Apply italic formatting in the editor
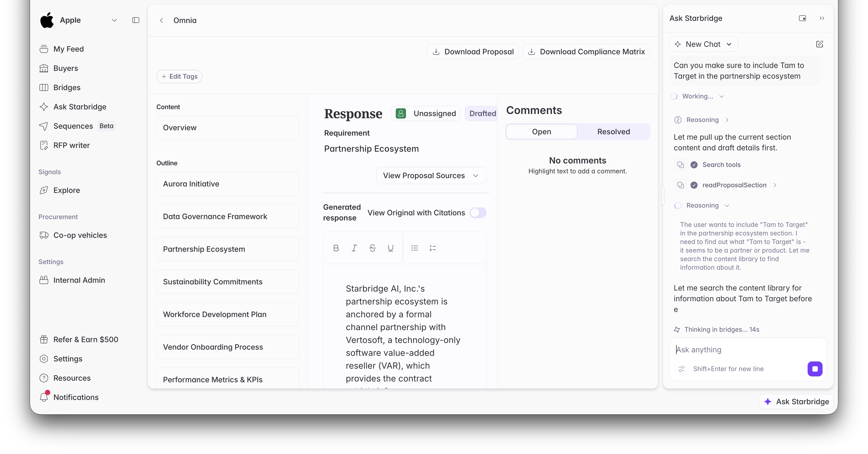Screen dimensions: 868x454 [354, 248]
